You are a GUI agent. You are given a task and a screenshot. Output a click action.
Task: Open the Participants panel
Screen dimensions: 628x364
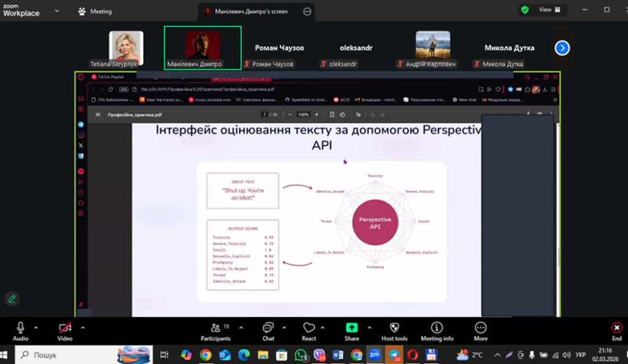pos(216,330)
